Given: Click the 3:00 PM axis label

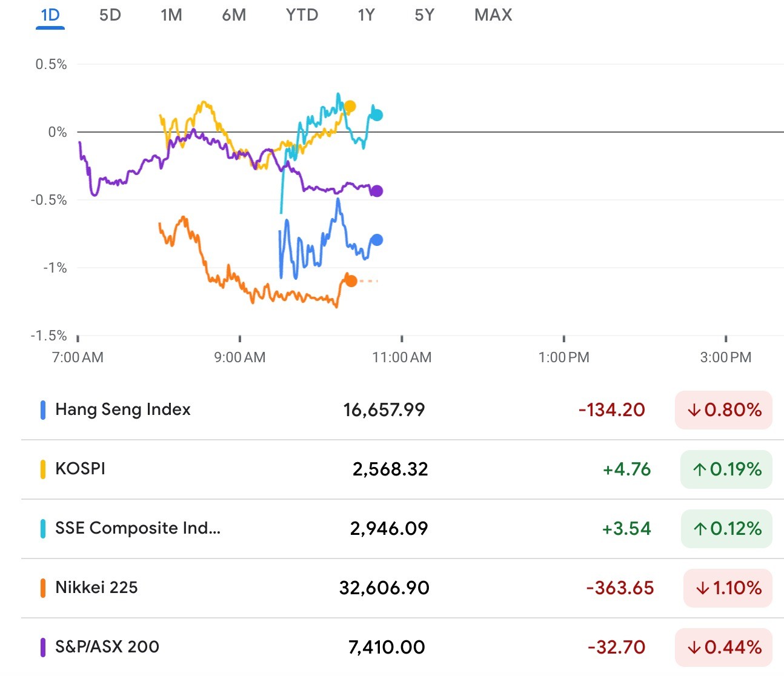Looking at the screenshot, I should [726, 357].
